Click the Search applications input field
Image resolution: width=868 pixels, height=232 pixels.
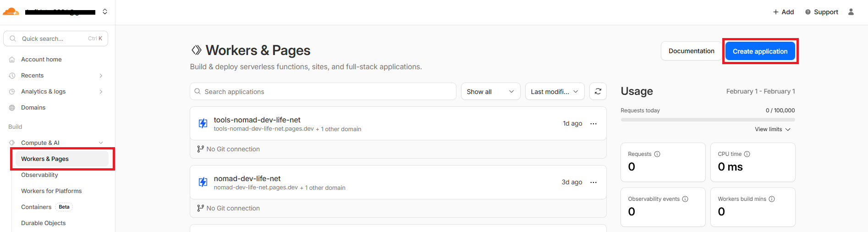tap(323, 92)
